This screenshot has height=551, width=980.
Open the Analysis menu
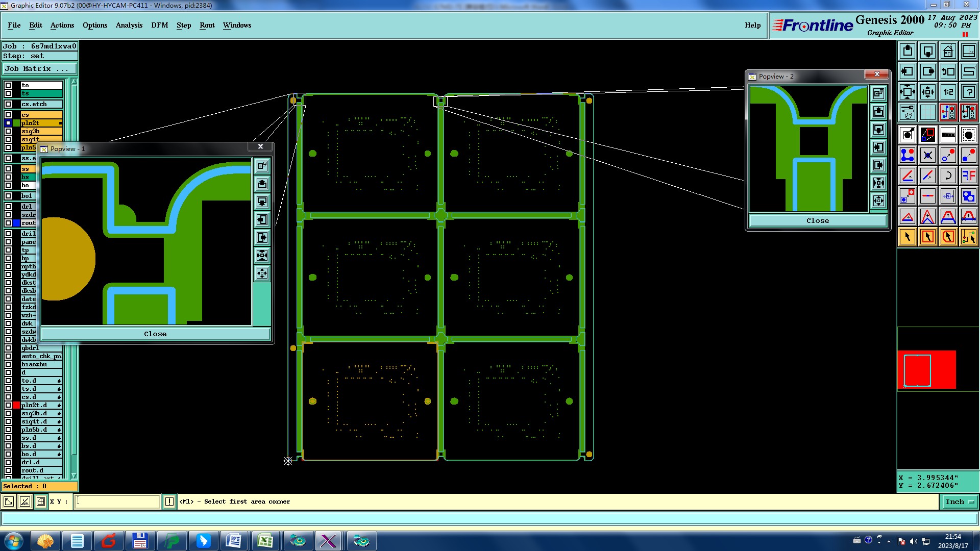click(x=129, y=25)
